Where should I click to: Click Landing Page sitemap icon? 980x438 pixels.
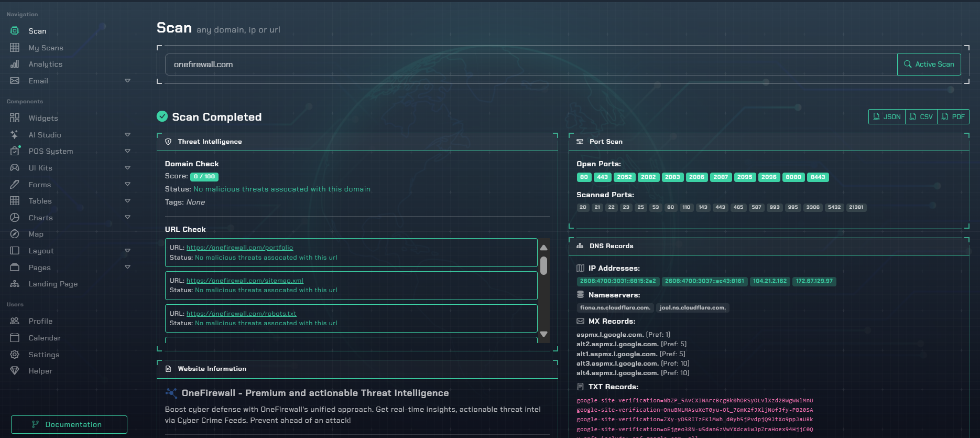tap(15, 284)
